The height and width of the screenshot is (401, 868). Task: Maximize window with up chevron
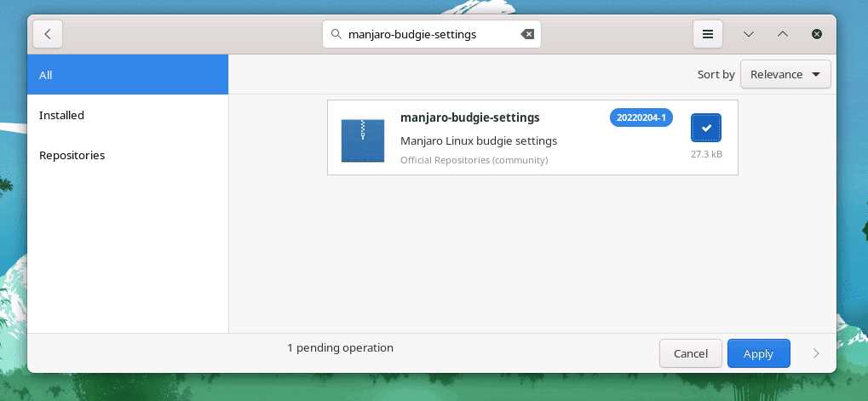(x=782, y=34)
